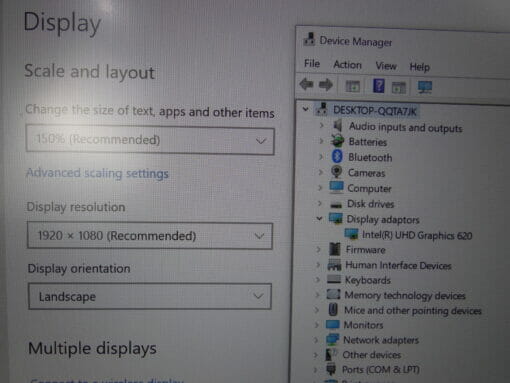Click the Display resolution label

(76, 207)
